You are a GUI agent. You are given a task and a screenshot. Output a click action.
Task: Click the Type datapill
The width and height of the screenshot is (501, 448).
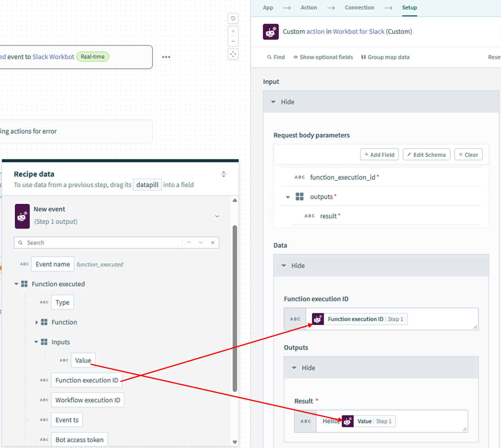[63, 302]
